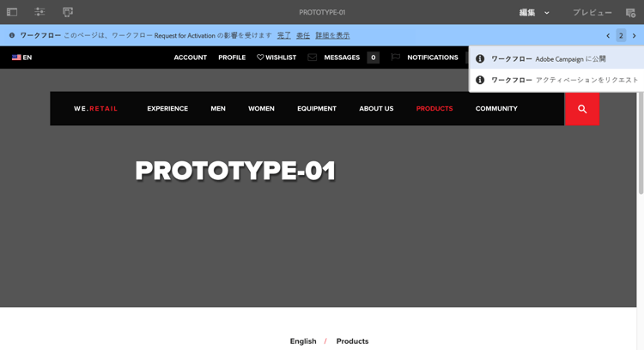Switch to プレビュー mode
The height and width of the screenshot is (350, 644).
click(x=592, y=13)
